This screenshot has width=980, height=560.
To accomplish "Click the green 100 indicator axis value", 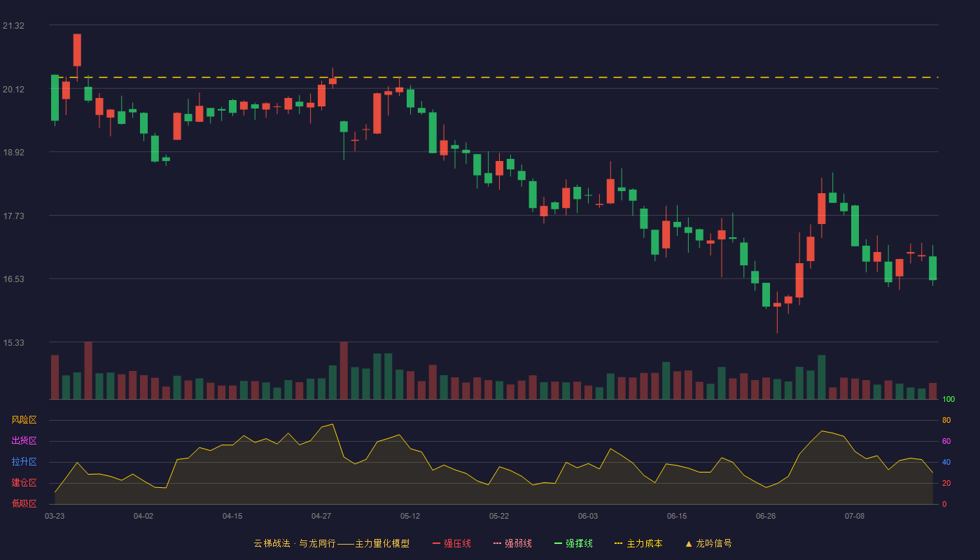I will click(x=948, y=400).
